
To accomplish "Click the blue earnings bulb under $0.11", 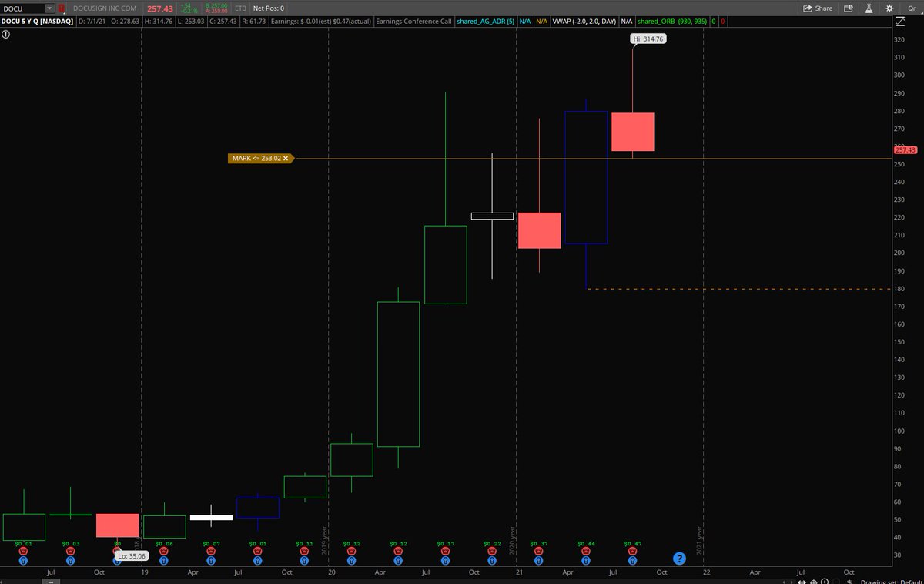I will [304, 560].
